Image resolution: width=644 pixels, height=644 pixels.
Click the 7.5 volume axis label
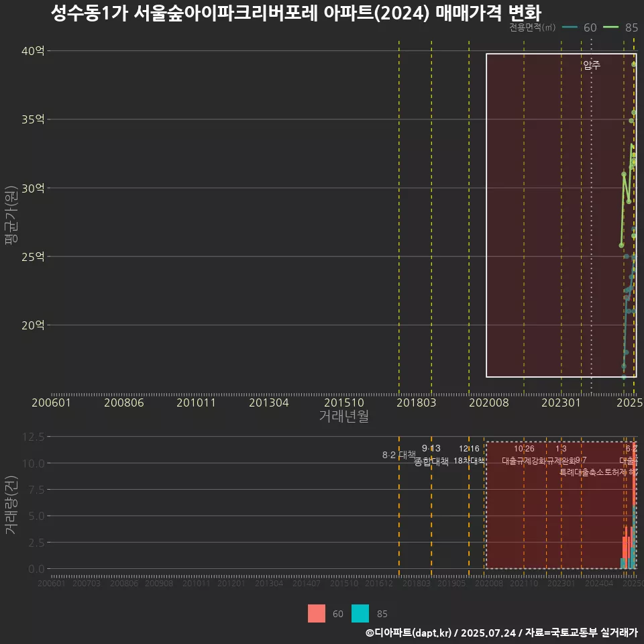pyautogui.click(x=36, y=490)
